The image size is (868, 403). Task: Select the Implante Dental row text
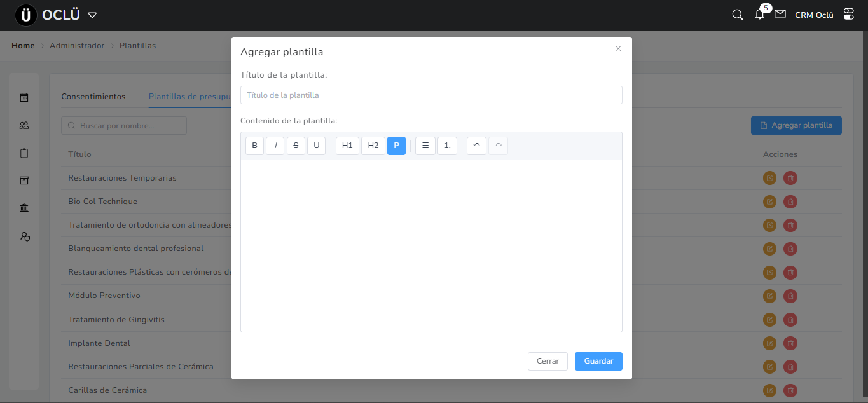(x=99, y=343)
